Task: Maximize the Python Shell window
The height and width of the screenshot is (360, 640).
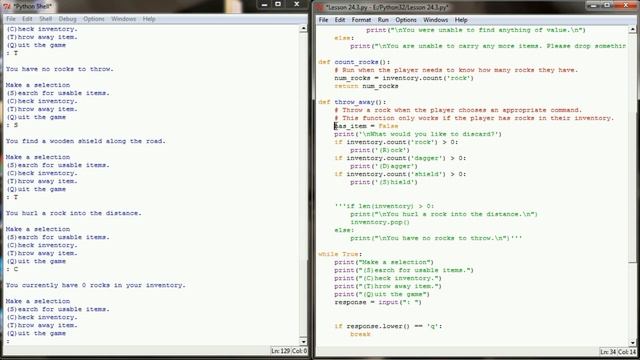Action: pyautogui.click(x=278, y=4)
